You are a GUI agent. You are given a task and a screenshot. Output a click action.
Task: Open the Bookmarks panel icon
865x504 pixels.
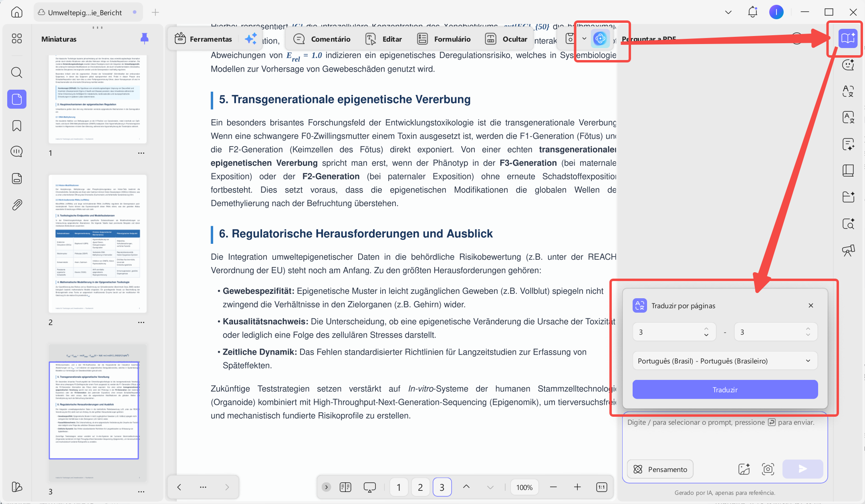(17, 126)
